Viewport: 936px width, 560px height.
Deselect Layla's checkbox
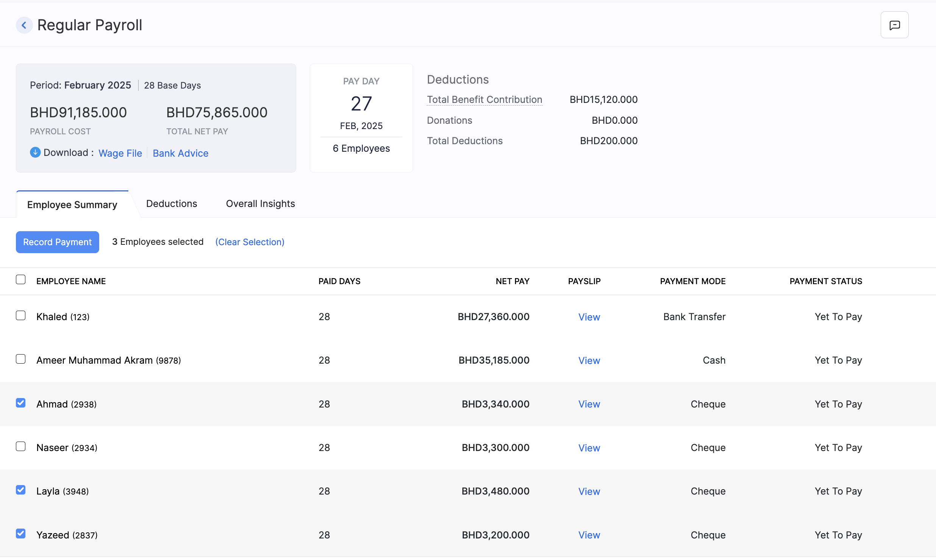click(x=21, y=490)
